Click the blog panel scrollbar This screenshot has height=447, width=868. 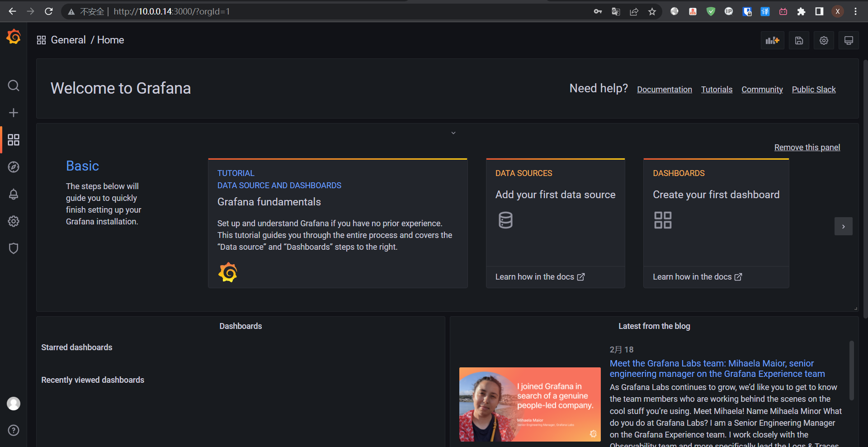pyautogui.click(x=852, y=371)
